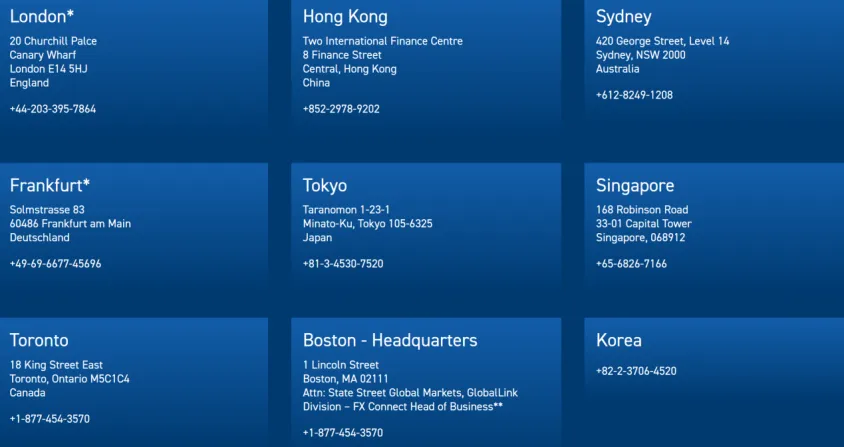
Task: Click the 60486 Frankfurt am Main line
Action: tap(71, 224)
